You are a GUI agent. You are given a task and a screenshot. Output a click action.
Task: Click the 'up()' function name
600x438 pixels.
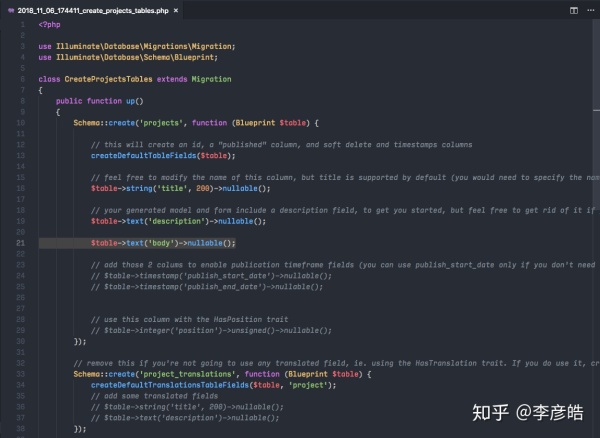[135, 101]
